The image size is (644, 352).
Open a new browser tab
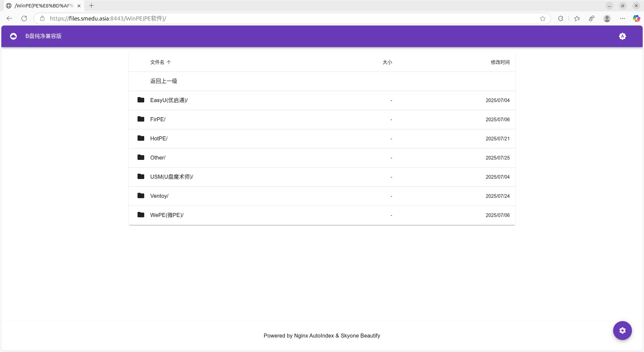click(91, 6)
